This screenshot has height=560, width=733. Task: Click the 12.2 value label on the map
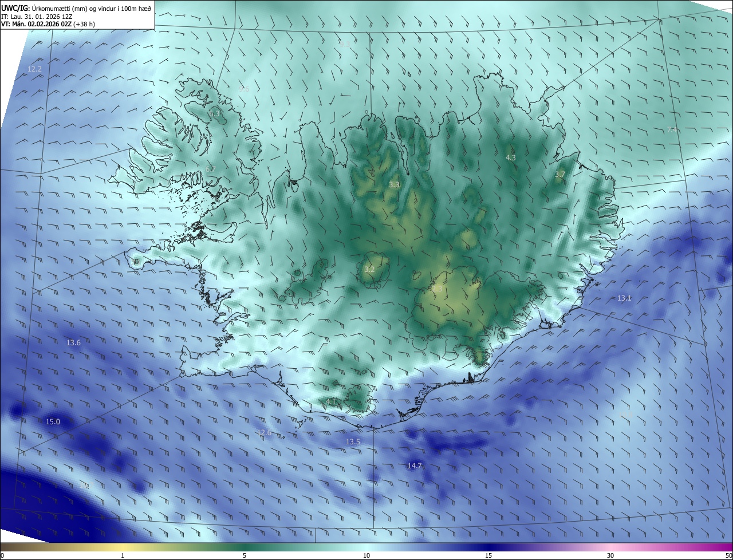coord(34,69)
